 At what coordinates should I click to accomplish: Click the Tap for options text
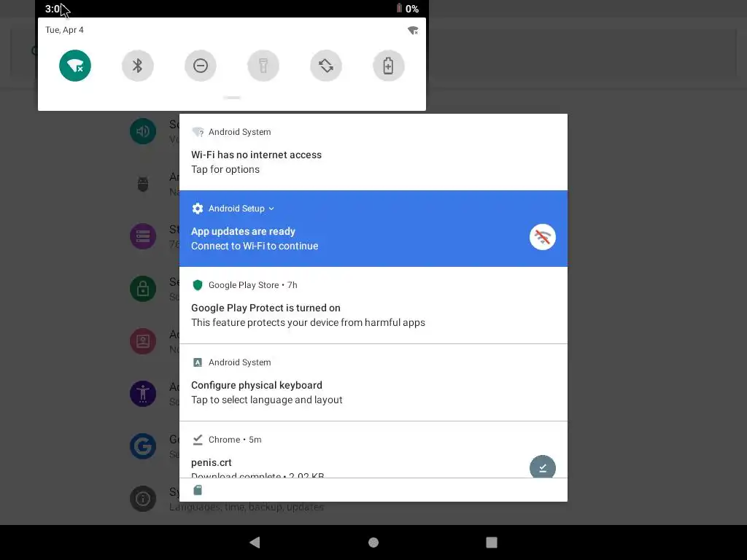tap(225, 169)
